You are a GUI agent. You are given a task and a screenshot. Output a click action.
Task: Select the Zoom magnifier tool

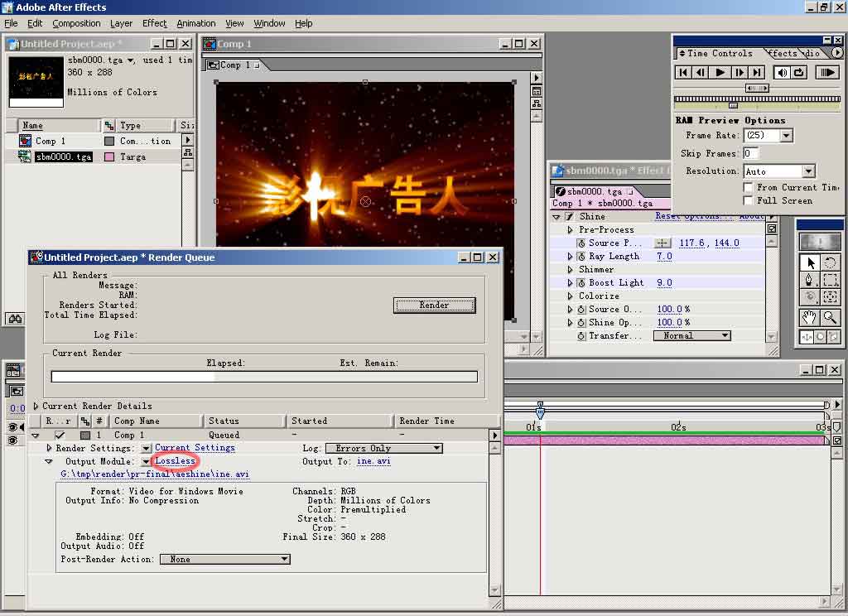click(830, 318)
